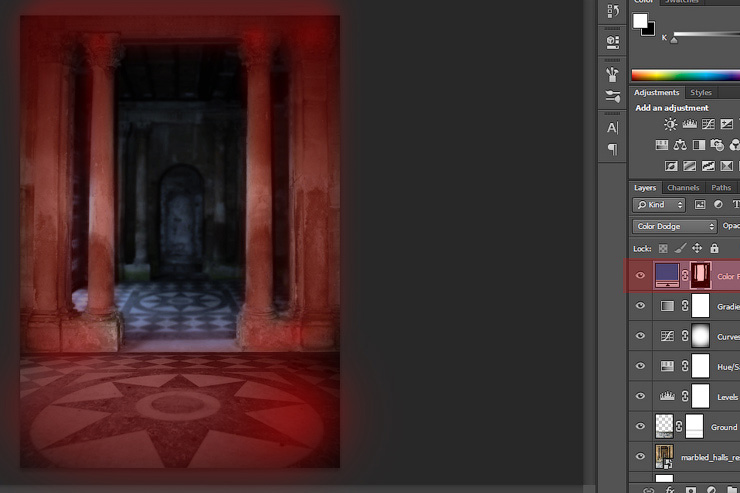Viewport: 740px width, 493px height.
Task: Click the lock position icon
Action: (697, 248)
